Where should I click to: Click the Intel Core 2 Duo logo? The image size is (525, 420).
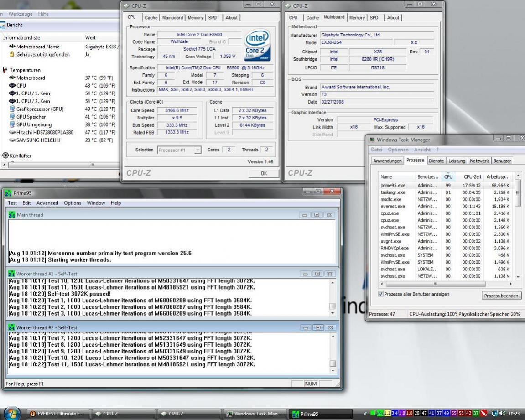point(257,46)
